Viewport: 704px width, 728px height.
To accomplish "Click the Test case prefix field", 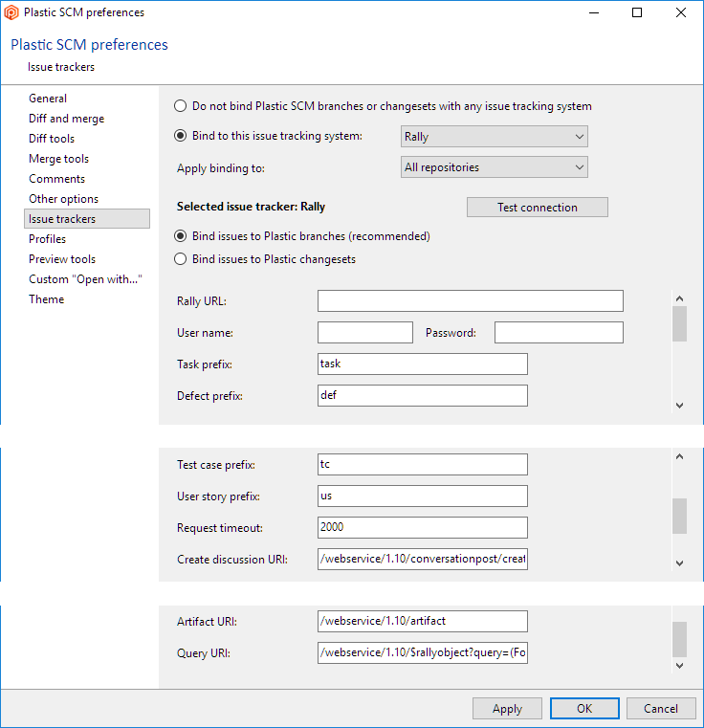I will pyautogui.click(x=423, y=464).
